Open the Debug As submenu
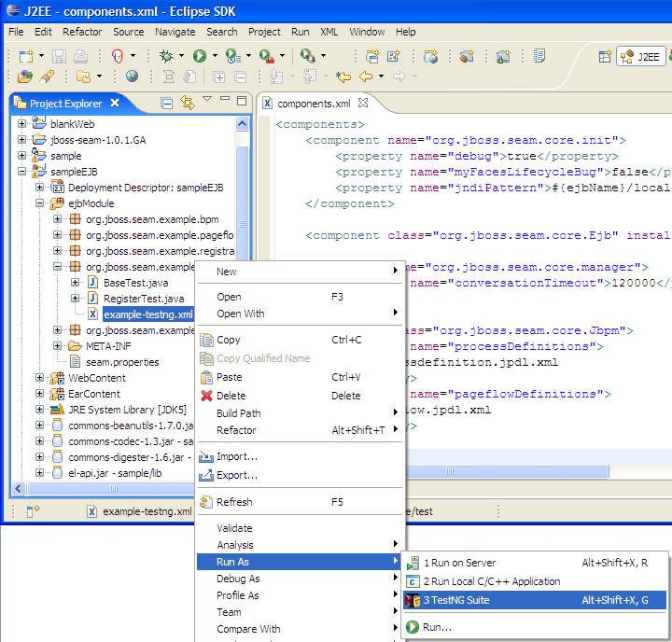Viewport: 672px width, 642px height. 300,579
